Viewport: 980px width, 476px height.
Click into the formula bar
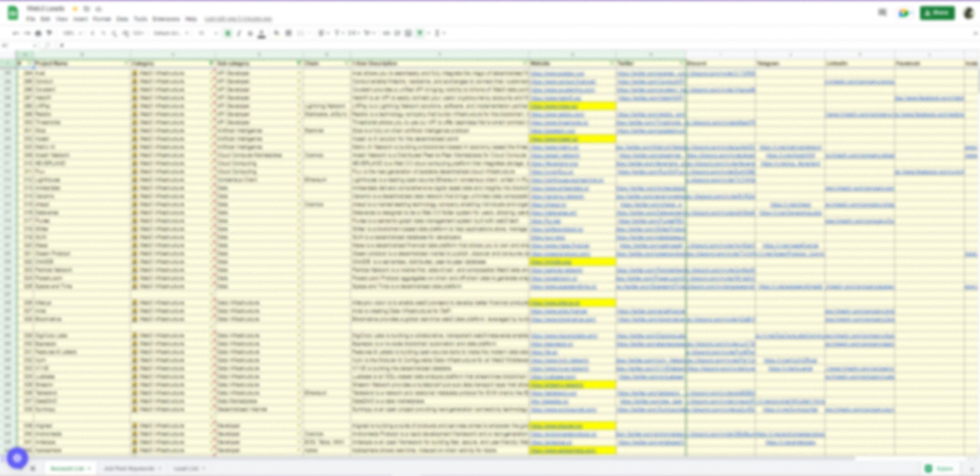click(x=517, y=45)
